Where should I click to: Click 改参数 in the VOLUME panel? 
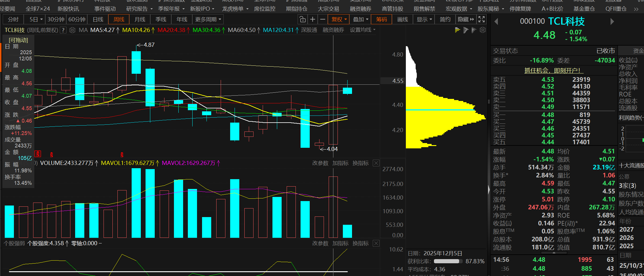320,163
